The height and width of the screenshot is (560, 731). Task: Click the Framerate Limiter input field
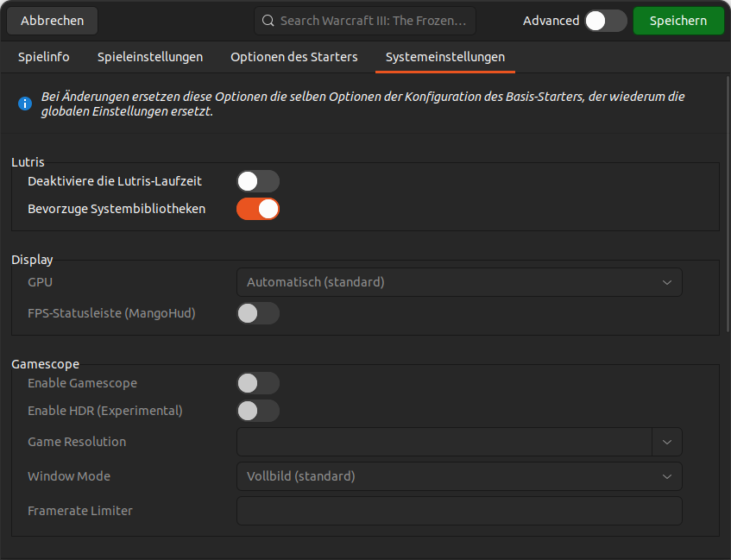coord(459,510)
